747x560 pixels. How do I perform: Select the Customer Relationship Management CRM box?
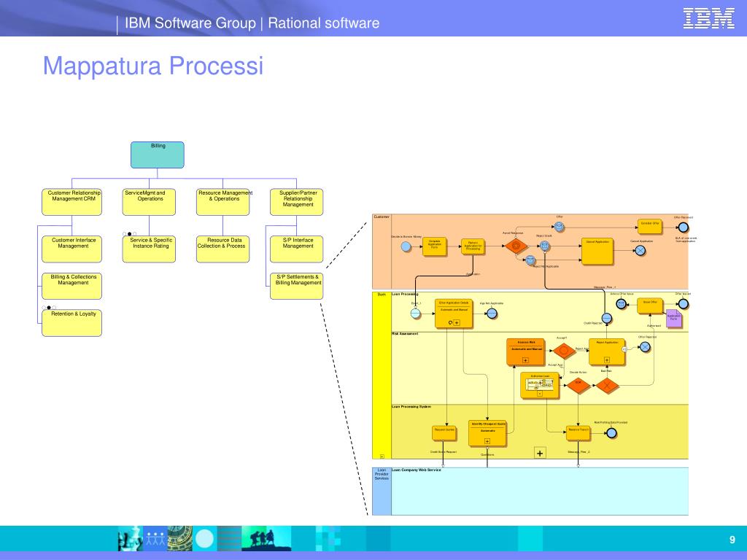click(x=72, y=202)
